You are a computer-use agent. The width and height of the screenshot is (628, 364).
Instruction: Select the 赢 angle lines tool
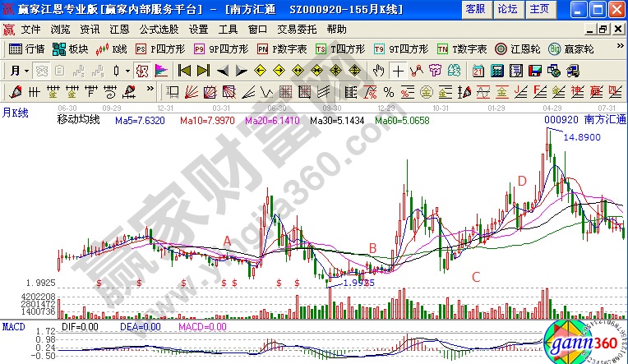point(596,93)
